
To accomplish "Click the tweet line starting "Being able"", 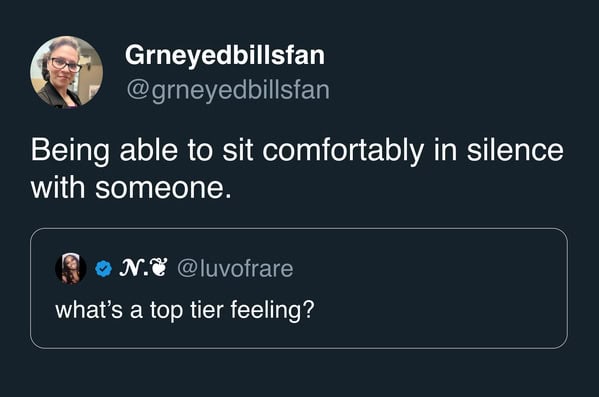I will 297,151.
